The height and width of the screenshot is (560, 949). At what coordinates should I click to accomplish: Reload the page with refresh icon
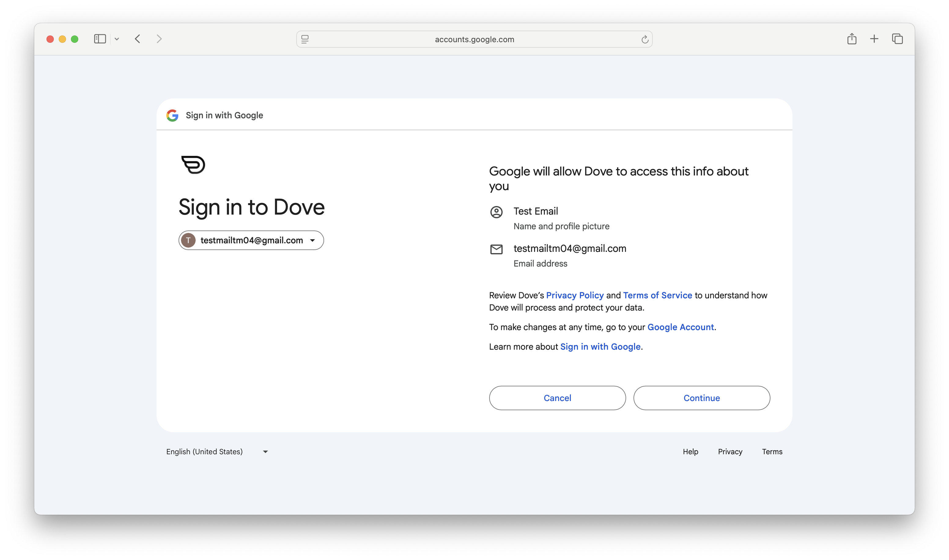pos(644,39)
